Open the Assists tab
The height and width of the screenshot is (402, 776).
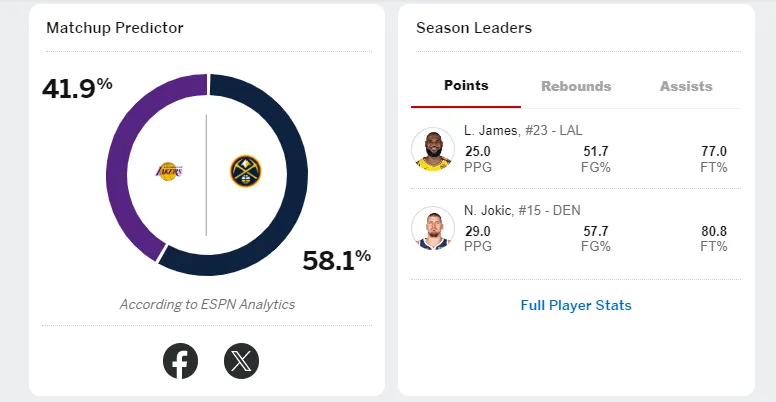point(686,86)
